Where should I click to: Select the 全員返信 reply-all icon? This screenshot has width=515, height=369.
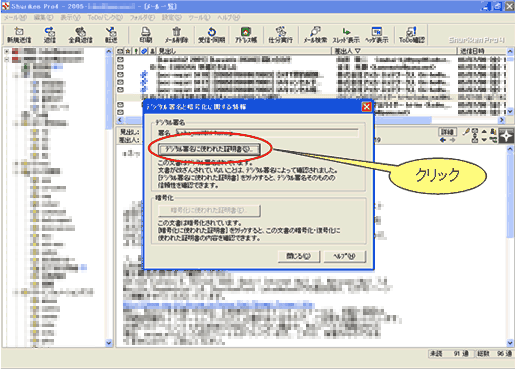click(x=80, y=35)
